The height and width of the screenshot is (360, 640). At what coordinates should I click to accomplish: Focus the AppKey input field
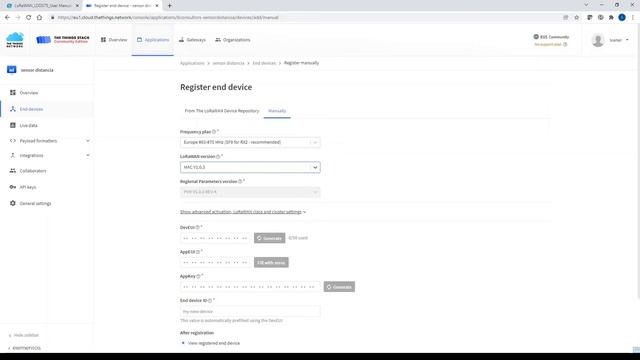250,287
